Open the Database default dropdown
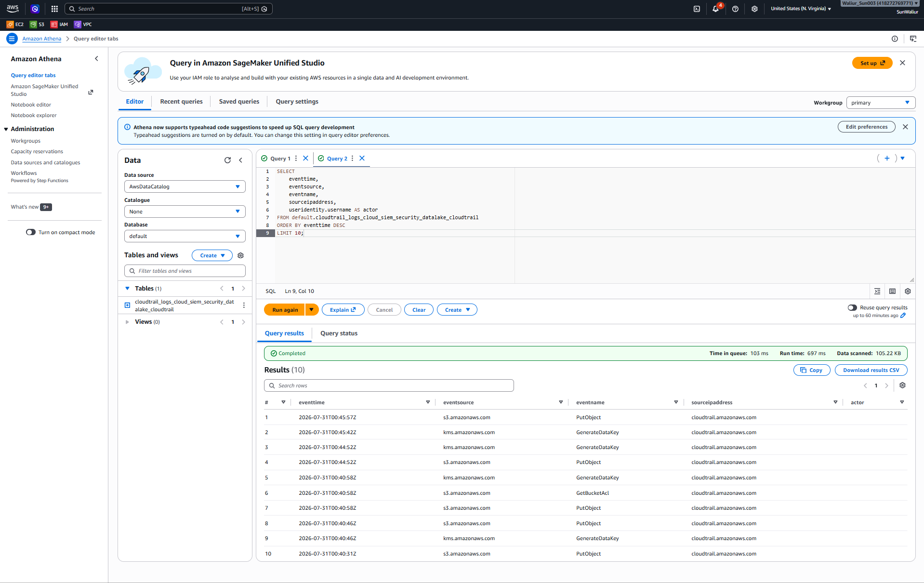 point(185,236)
